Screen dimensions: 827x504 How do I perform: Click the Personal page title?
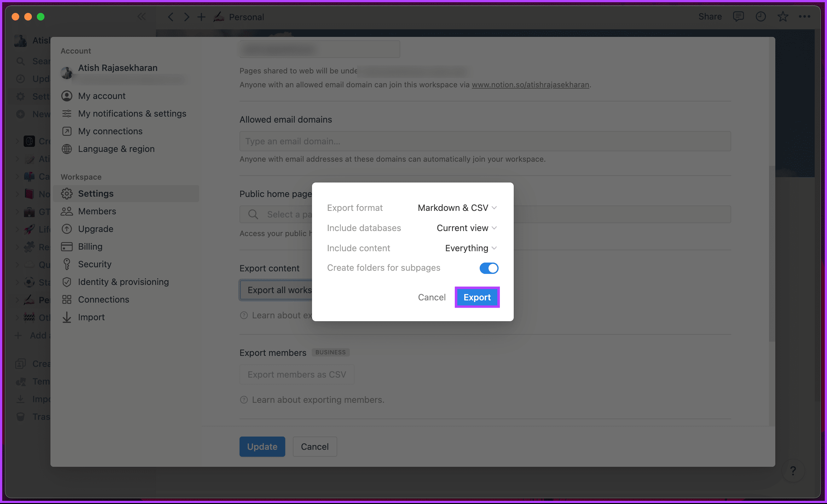coord(246,17)
